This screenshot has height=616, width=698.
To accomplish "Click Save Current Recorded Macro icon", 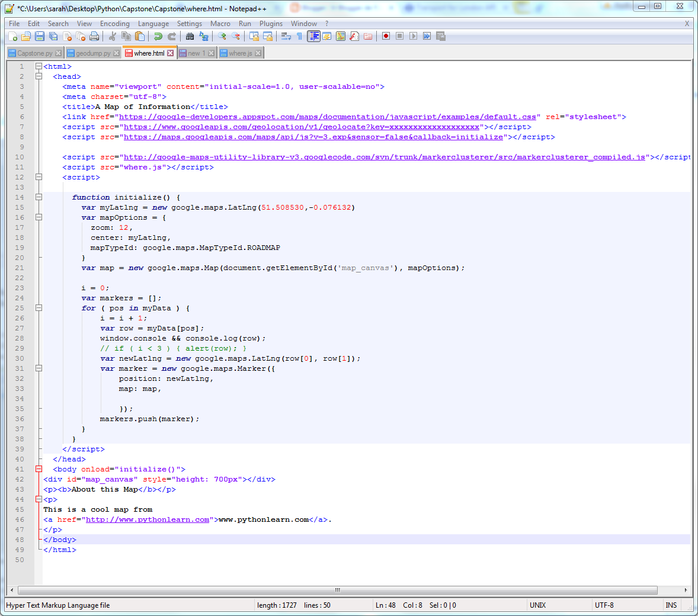I will coord(441,37).
